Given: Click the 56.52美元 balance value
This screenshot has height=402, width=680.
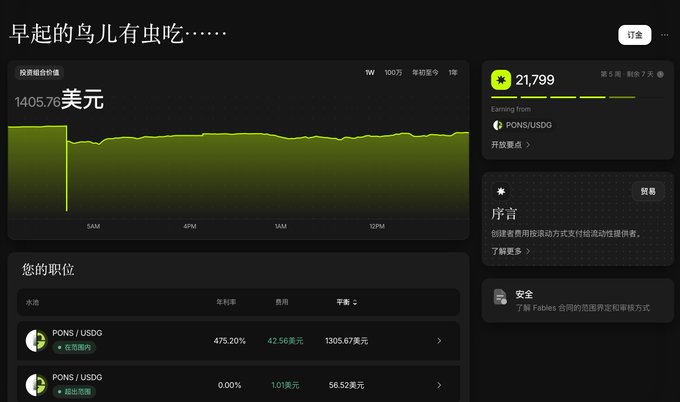Looking at the screenshot, I should click(x=346, y=385).
